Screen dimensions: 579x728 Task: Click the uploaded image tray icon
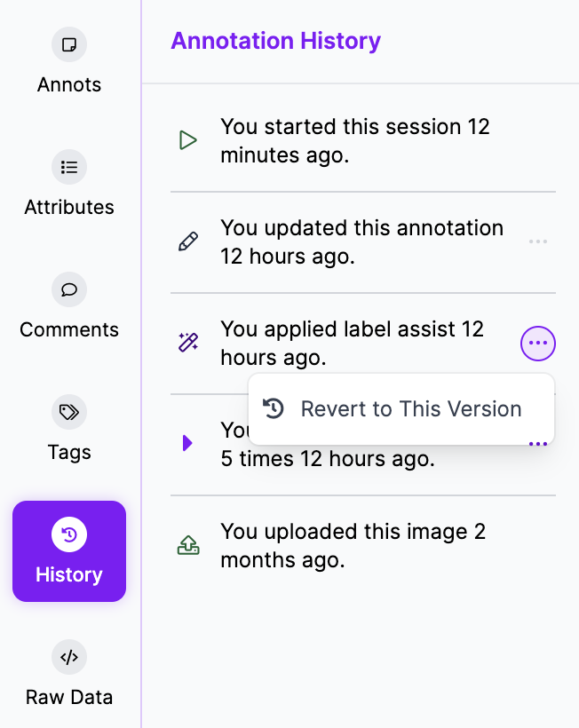[187, 546]
